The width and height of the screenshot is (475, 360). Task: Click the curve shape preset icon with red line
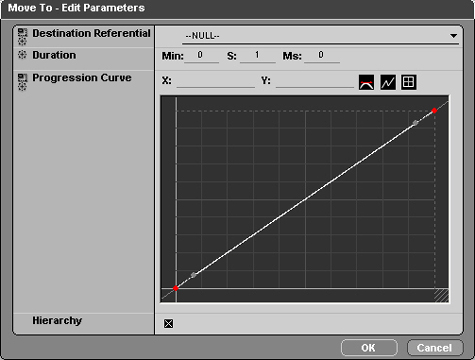pyautogui.click(x=366, y=82)
